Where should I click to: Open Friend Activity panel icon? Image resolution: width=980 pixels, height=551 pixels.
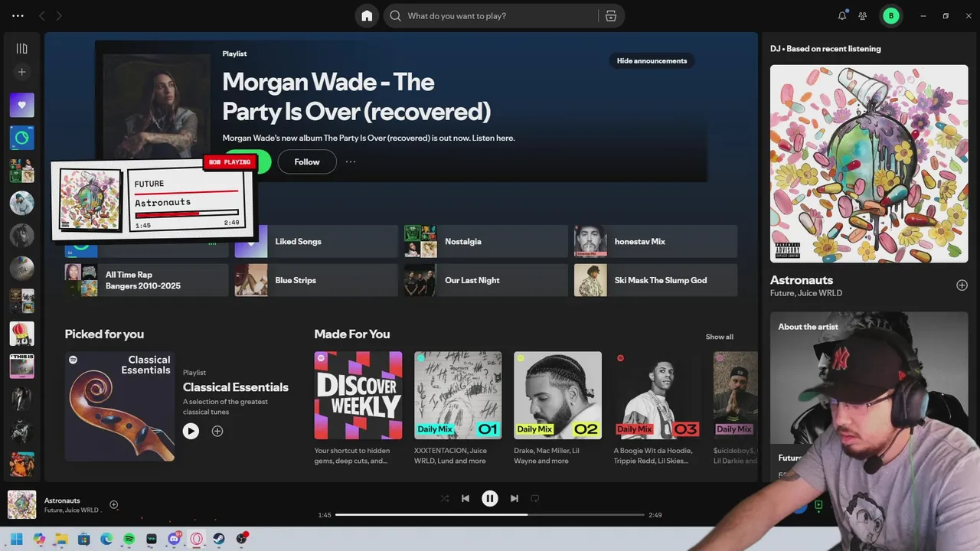(863, 15)
